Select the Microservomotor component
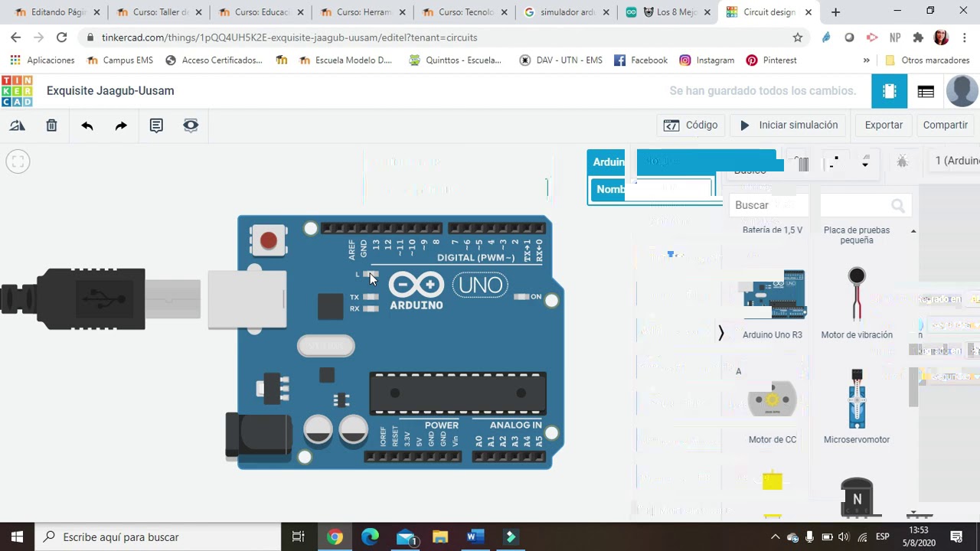Screen dimensions: 980x551 click(x=857, y=407)
